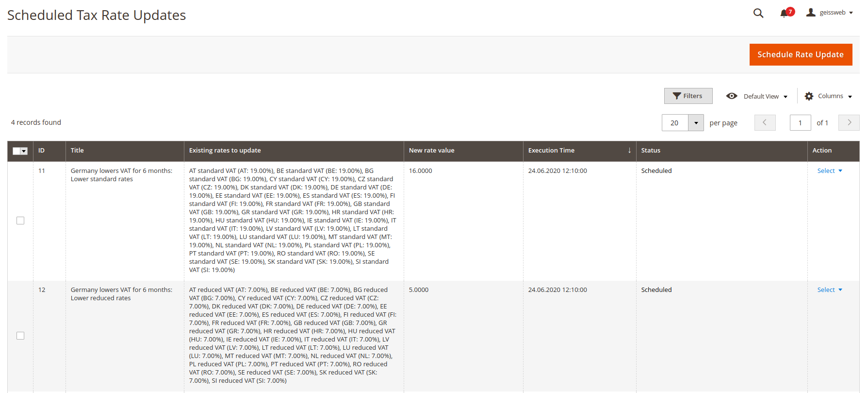Viewport: 868px width, 393px height.
Task: Sort by Execution Time column header
Action: [580, 151]
